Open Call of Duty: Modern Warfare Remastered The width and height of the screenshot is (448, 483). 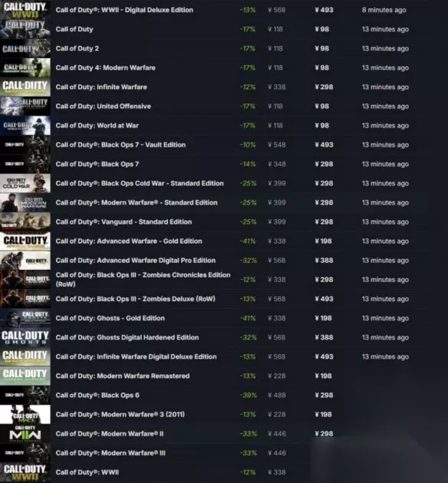pos(122,376)
